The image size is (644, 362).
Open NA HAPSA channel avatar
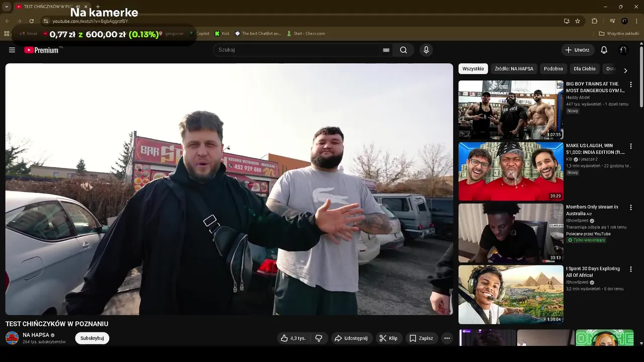click(x=12, y=338)
